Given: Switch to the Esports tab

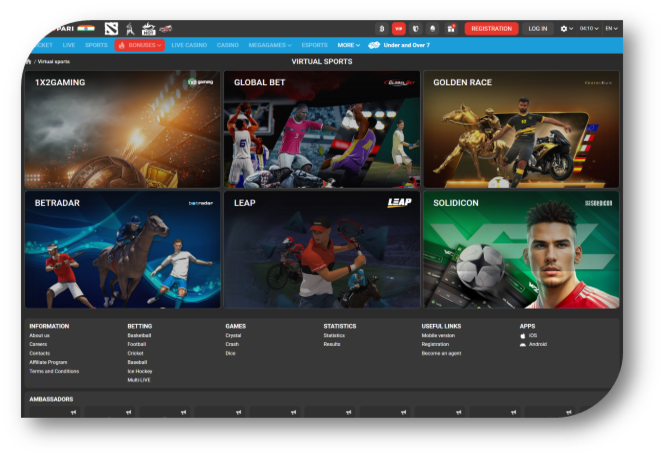Looking at the screenshot, I should coord(314,45).
